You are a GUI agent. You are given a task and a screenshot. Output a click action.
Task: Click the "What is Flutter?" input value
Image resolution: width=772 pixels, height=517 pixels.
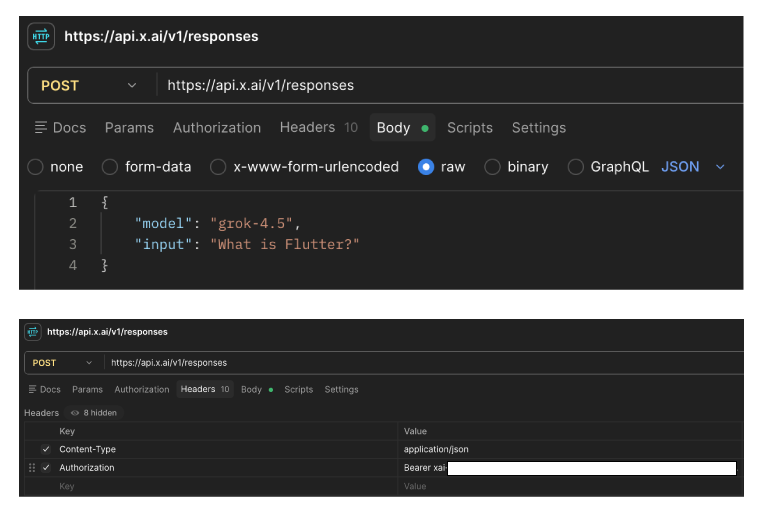pyautogui.click(x=285, y=244)
